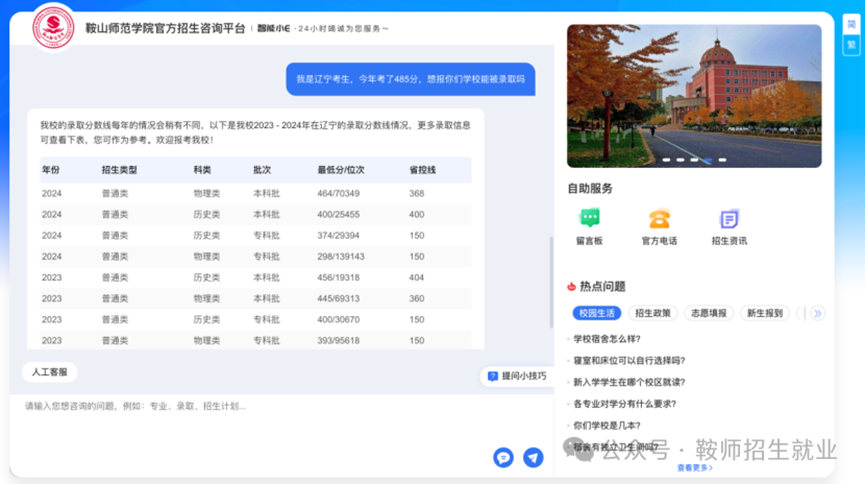The width and height of the screenshot is (865, 484).
Task: Open the 招生资讯 admissions news icon
Action: pyautogui.click(x=729, y=219)
